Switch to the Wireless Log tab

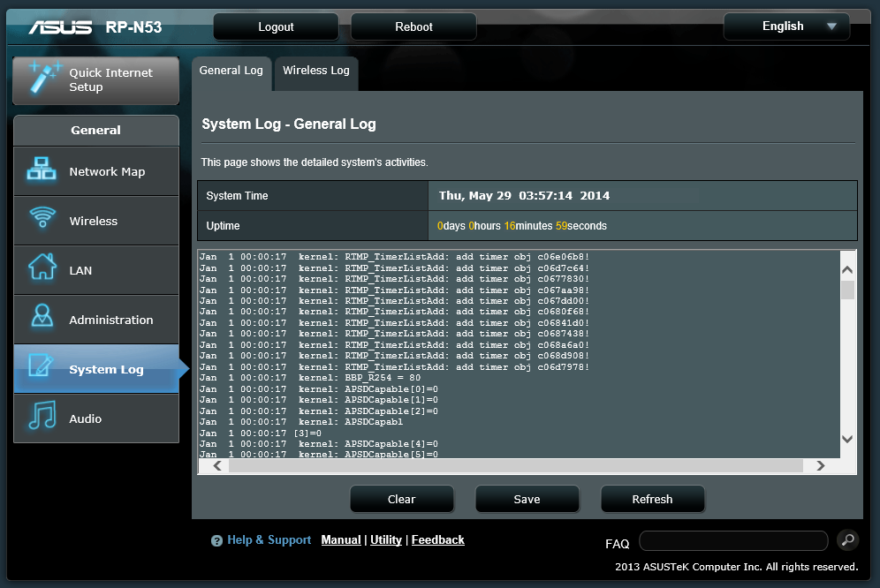pos(316,72)
